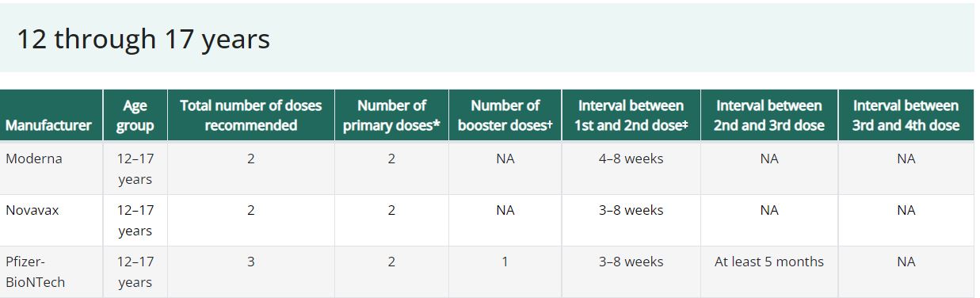The image size is (980, 298).
Task: Select Novavax's 3–8 weeks interval cell
Action: coord(631,220)
